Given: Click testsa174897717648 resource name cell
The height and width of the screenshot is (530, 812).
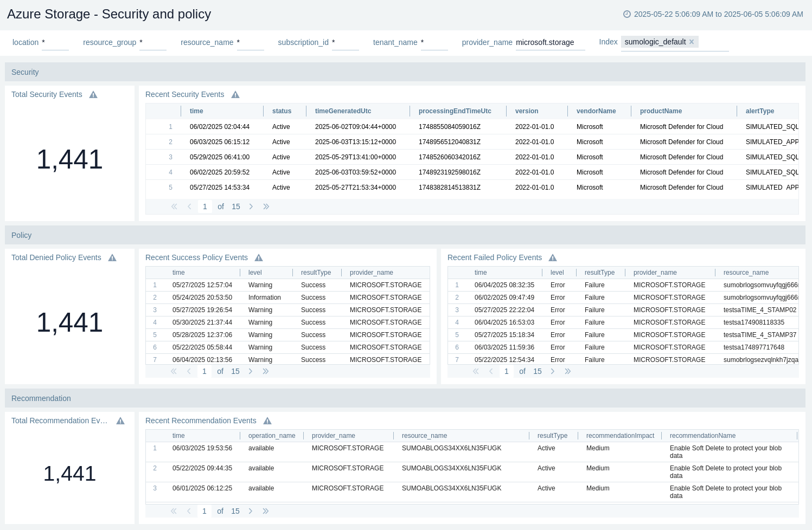Looking at the screenshot, I should click(754, 347).
